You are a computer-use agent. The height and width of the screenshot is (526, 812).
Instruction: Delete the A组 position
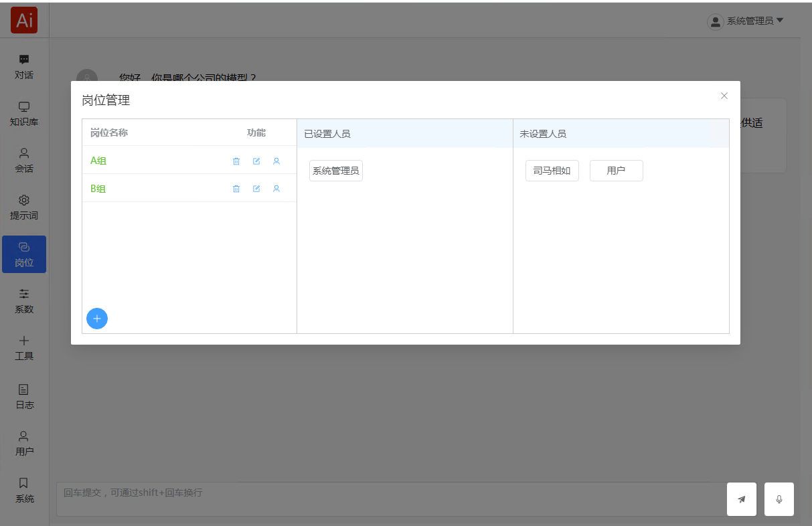click(x=236, y=161)
